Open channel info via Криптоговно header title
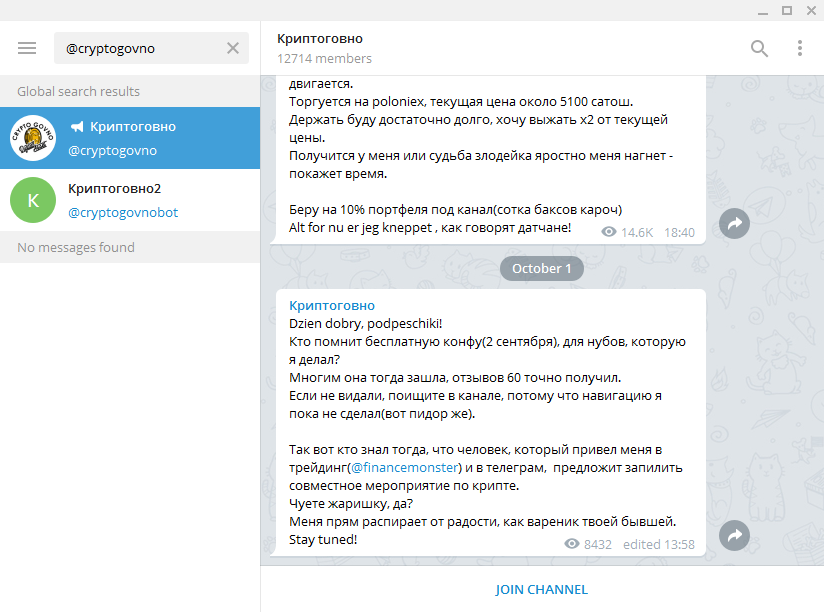The height and width of the screenshot is (612, 824). point(320,39)
